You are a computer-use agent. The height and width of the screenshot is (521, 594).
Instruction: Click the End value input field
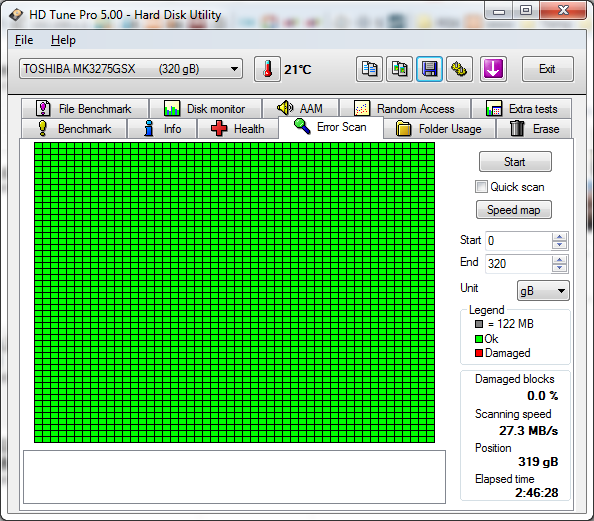pyautogui.click(x=518, y=263)
